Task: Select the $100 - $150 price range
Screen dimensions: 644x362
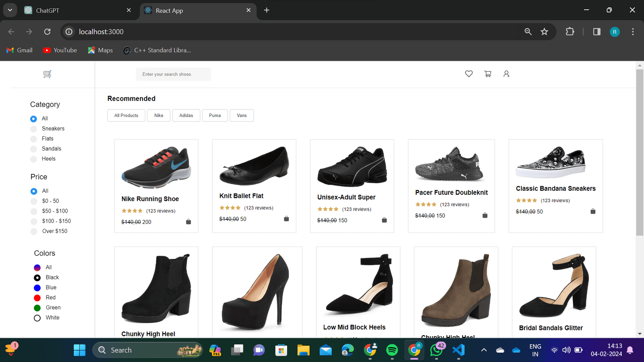Action: (34, 221)
